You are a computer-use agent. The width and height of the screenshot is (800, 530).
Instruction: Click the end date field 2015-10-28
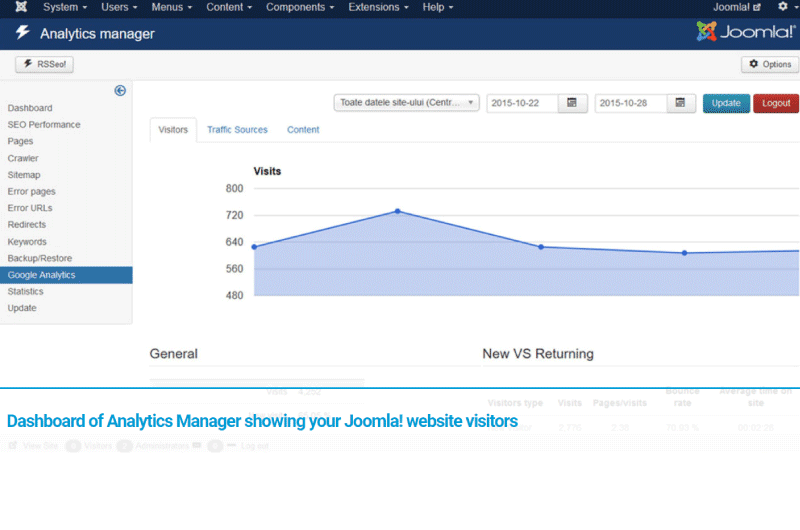(x=631, y=103)
